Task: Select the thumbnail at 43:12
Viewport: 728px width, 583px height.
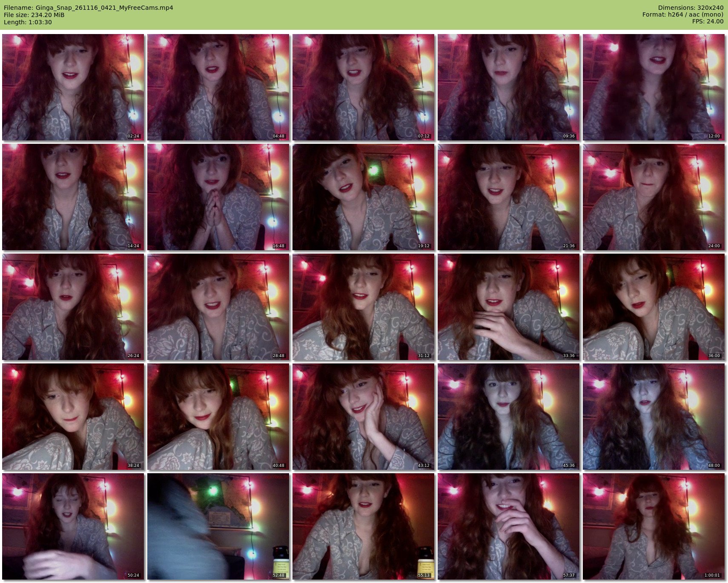Action: [x=363, y=417]
